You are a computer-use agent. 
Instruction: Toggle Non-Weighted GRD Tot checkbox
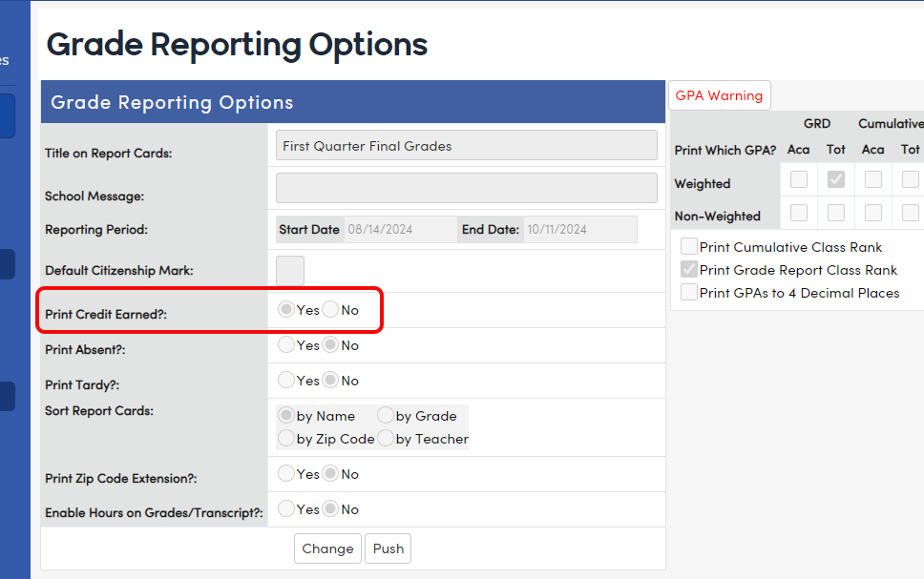coord(835,213)
